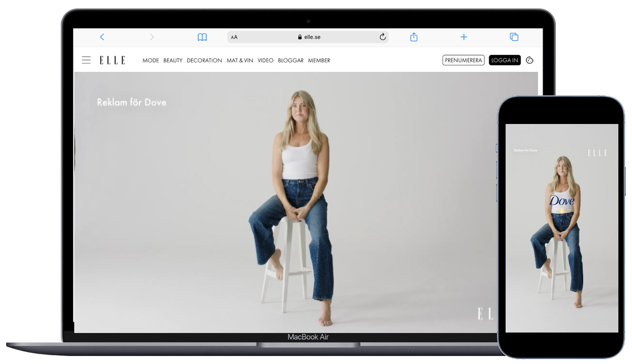Click the elle.se address bar
The width and height of the screenshot is (632, 364).
[309, 37]
